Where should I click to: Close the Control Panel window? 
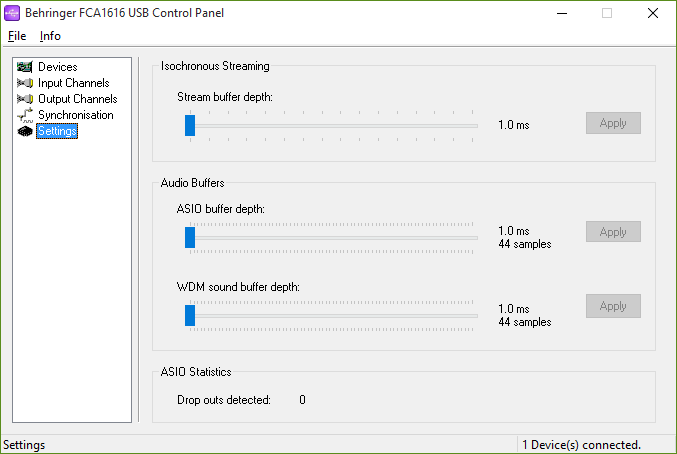[x=653, y=14]
